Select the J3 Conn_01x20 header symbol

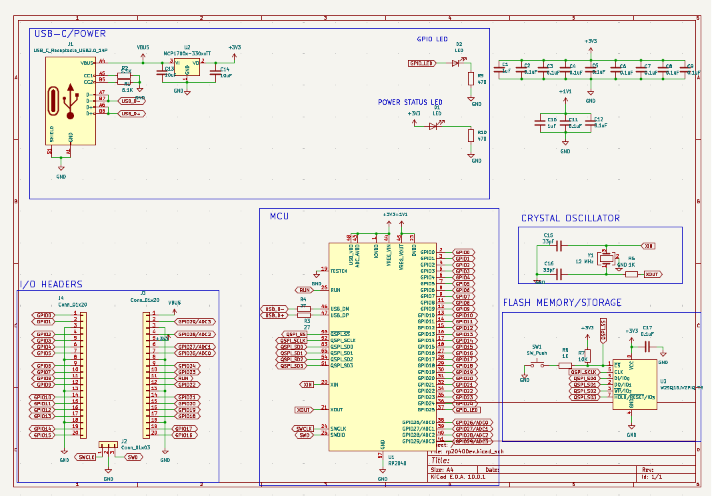click(x=147, y=375)
